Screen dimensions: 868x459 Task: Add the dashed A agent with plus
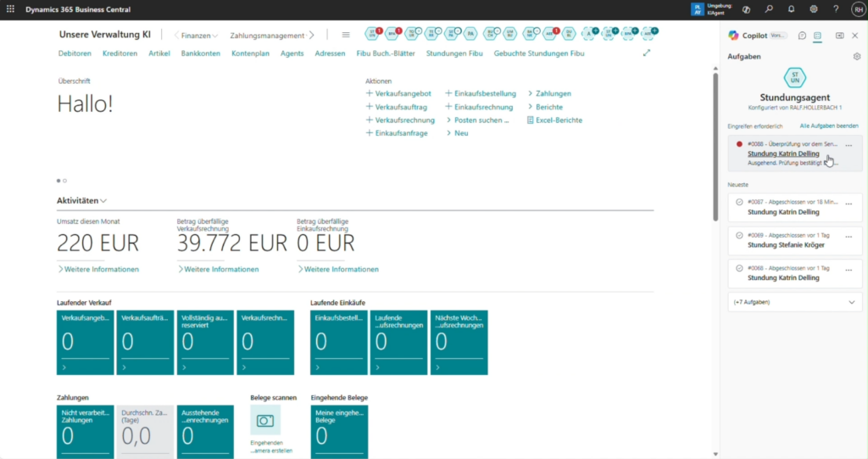coord(590,34)
